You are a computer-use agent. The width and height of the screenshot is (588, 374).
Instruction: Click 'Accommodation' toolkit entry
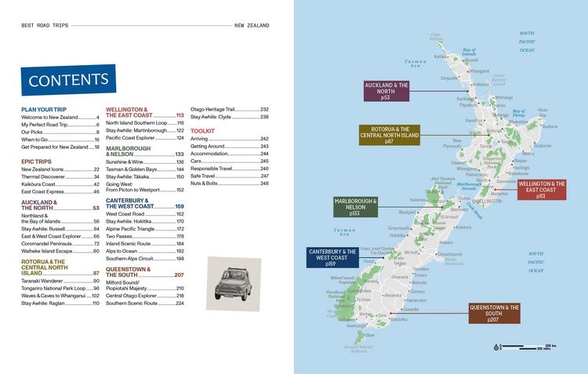[x=230, y=154]
